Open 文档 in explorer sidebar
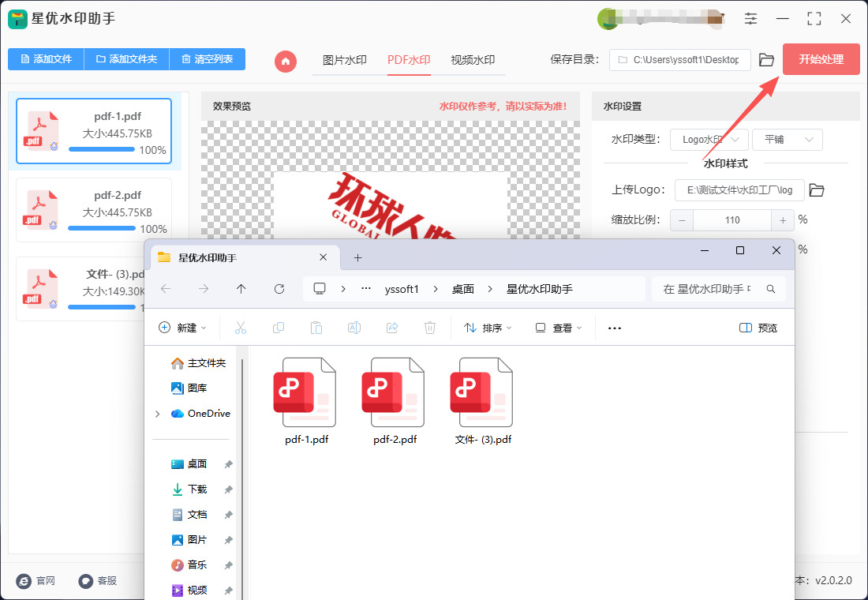The image size is (868, 600). tap(189, 515)
